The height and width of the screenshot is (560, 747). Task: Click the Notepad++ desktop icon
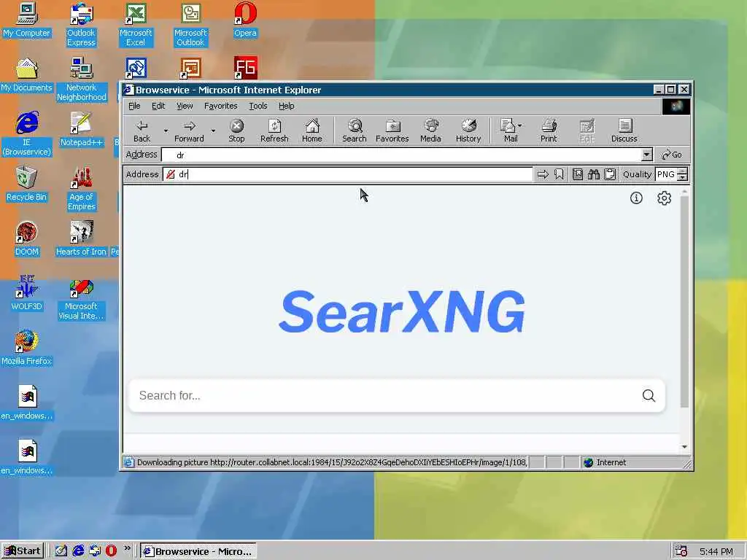[x=81, y=129]
